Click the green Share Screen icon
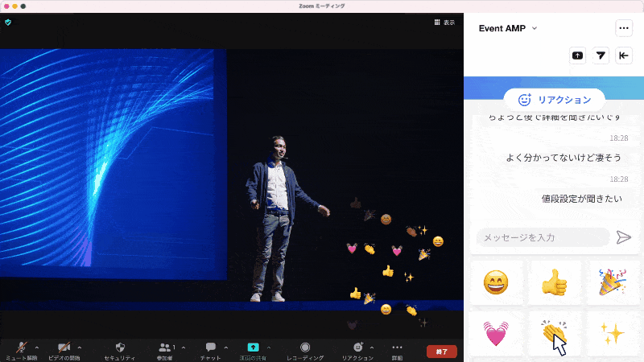This screenshot has height=362, width=644. (x=253, y=348)
